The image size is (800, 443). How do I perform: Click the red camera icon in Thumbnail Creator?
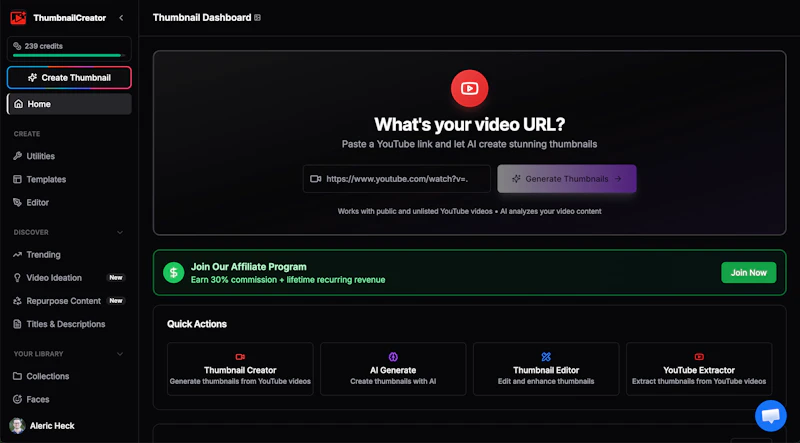point(240,357)
